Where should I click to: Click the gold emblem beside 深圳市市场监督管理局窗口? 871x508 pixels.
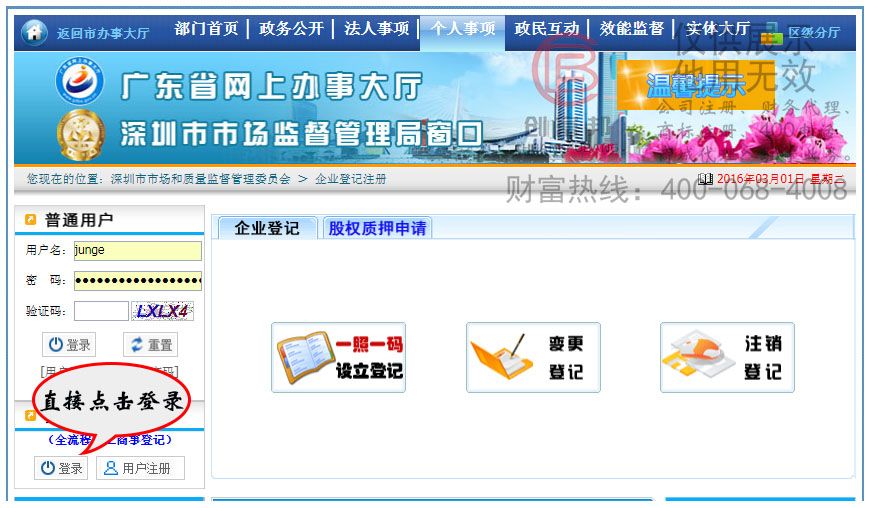81,134
